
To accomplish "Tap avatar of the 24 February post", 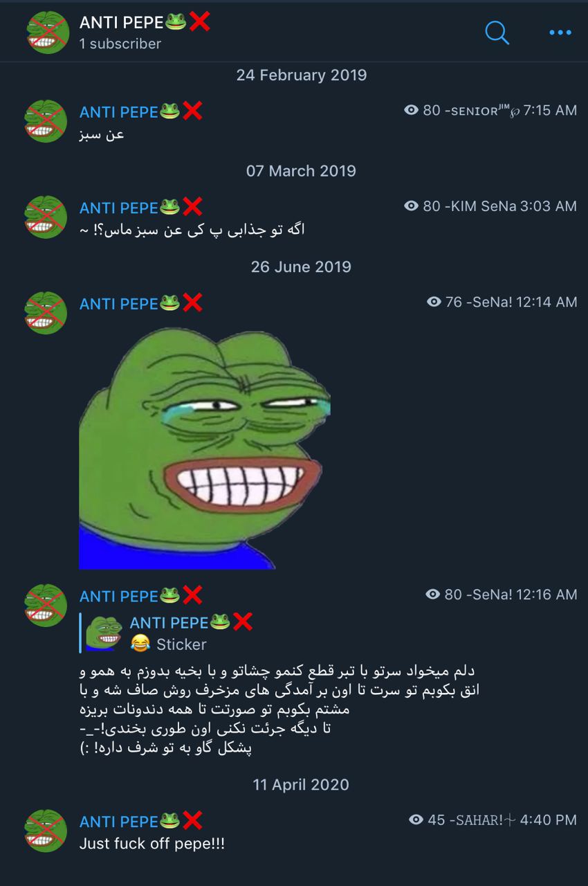I will (46, 120).
